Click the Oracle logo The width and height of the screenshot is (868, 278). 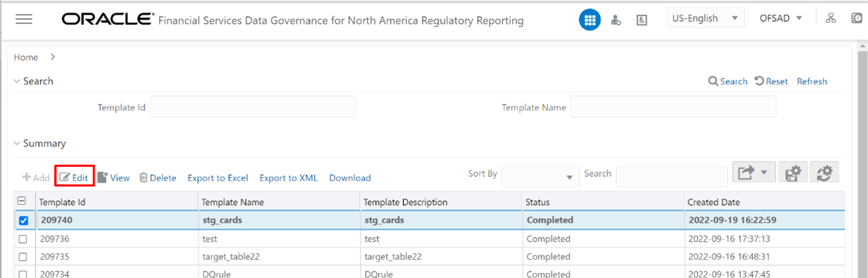tap(107, 19)
